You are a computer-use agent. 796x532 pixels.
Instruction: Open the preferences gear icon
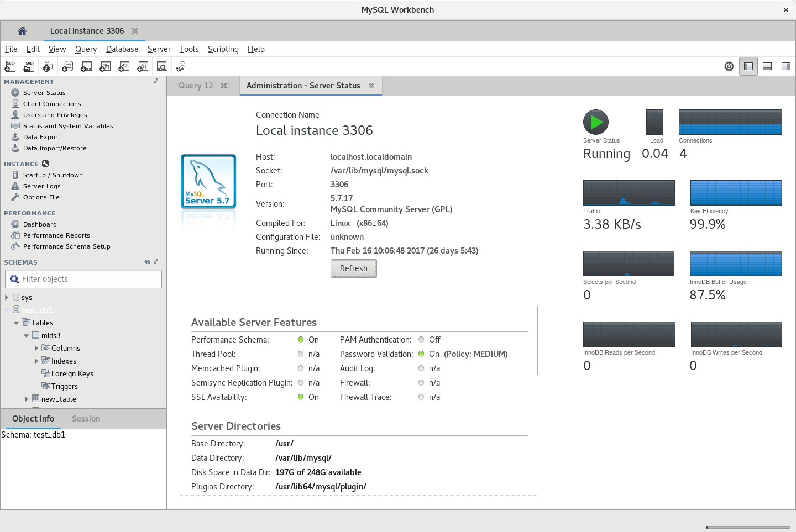point(729,66)
